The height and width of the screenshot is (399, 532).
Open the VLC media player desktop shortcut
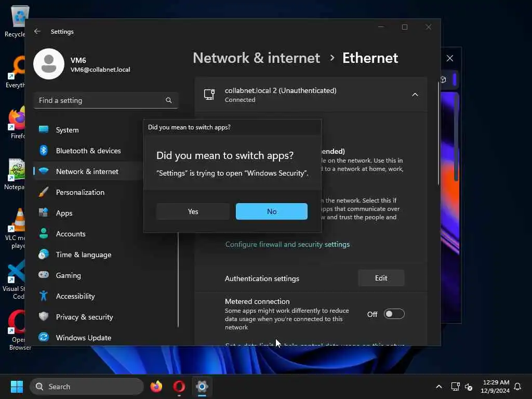click(15, 229)
